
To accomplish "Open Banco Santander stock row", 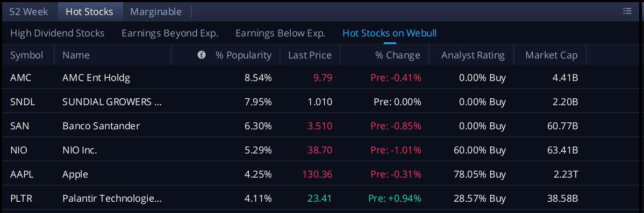I will point(322,126).
